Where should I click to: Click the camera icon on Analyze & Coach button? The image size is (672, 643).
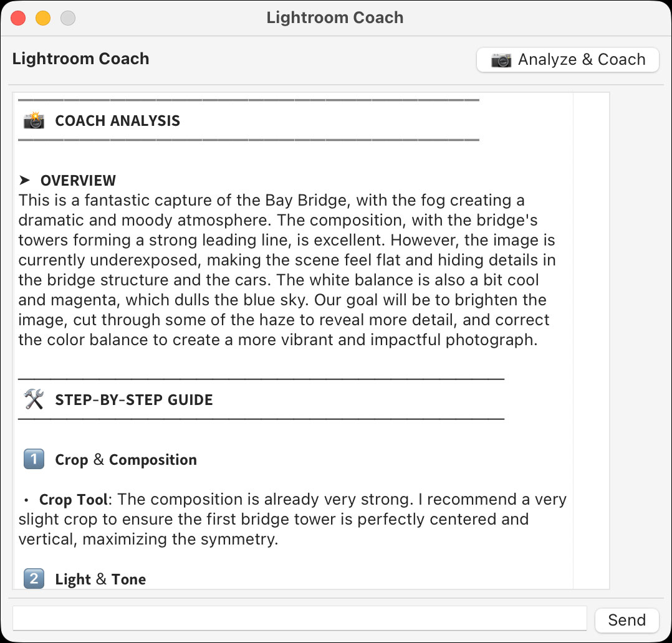pyautogui.click(x=501, y=60)
